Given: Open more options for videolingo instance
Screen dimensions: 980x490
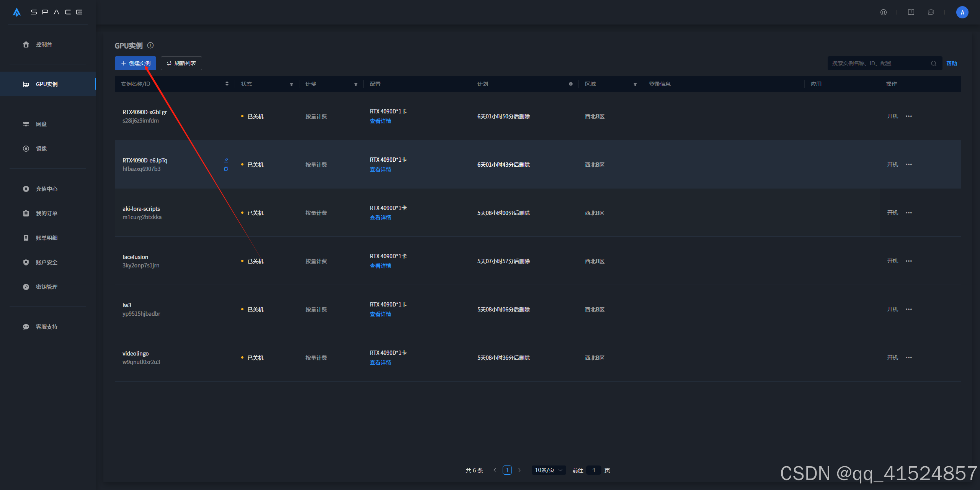Looking at the screenshot, I should click(908, 357).
